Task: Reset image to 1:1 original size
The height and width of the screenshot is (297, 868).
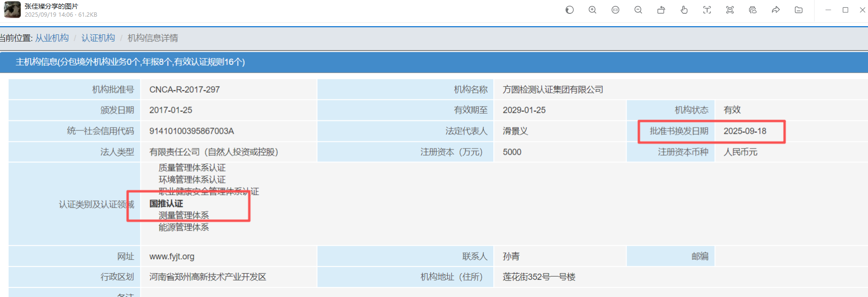Action: (x=615, y=10)
